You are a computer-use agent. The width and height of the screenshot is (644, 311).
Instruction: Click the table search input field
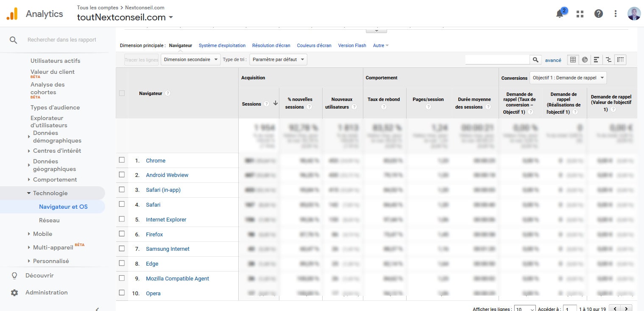click(x=497, y=60)
